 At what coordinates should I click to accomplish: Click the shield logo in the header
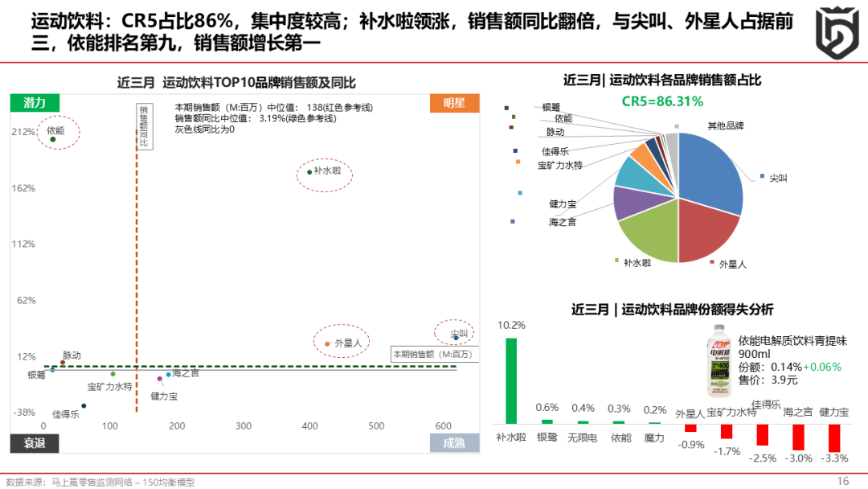pos(837,32)
